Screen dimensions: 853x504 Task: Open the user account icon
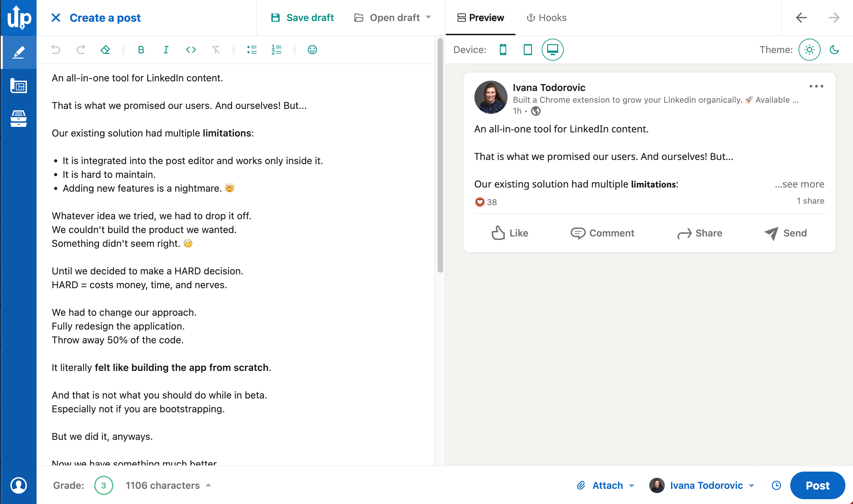pos(19,485)
